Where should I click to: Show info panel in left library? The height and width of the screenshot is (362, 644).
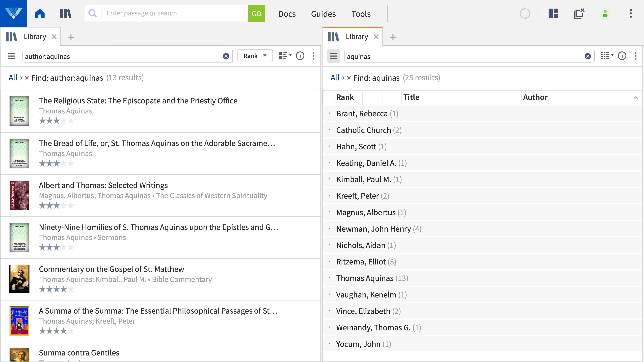(300, 56)
